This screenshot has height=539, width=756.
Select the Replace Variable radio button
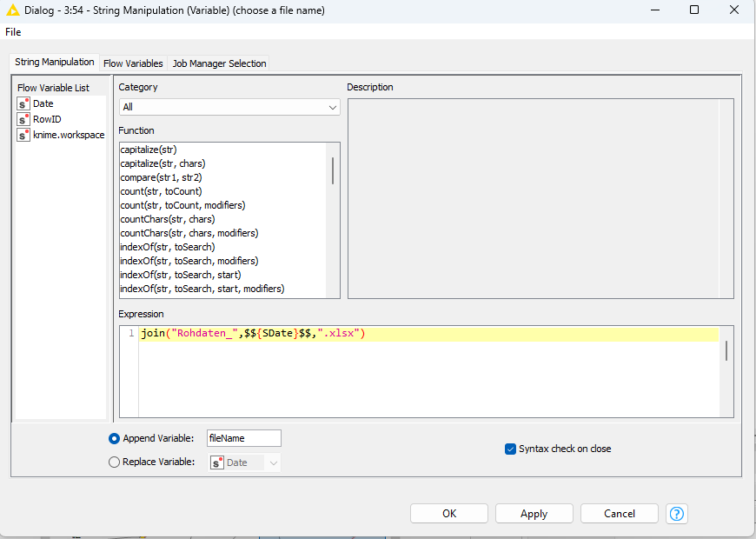[x=114, y=463]
